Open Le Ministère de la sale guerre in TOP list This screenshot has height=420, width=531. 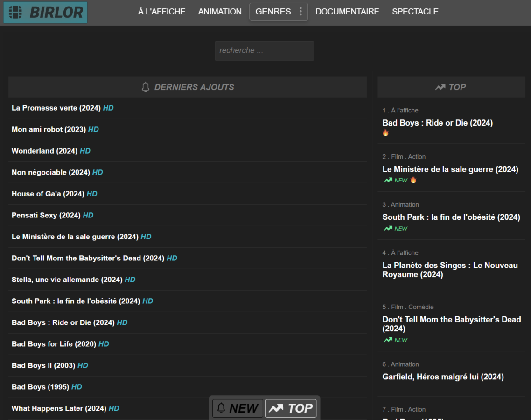(x=450, y=169)
